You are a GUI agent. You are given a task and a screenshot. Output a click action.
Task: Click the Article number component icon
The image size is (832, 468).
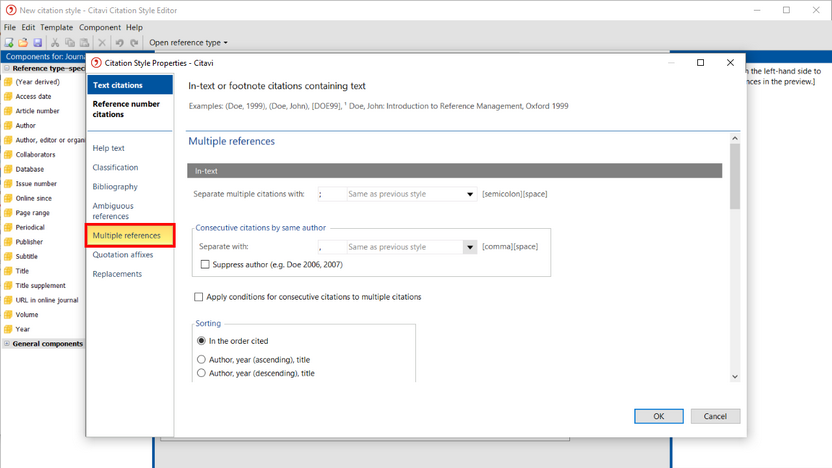pyautogui.click(x=8, y=111)
